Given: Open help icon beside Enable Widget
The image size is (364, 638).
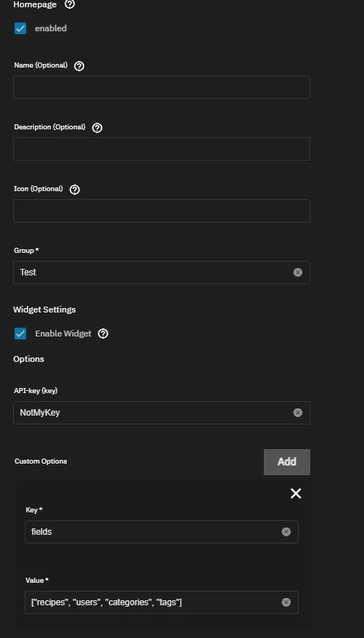Looking at the screenshot, I should (x=103, y=334).
